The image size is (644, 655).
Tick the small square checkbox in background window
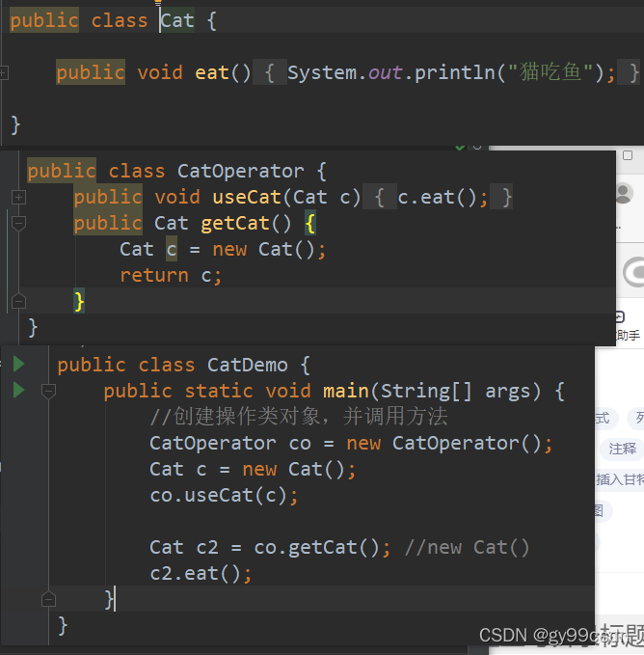[x=628, y=155]
